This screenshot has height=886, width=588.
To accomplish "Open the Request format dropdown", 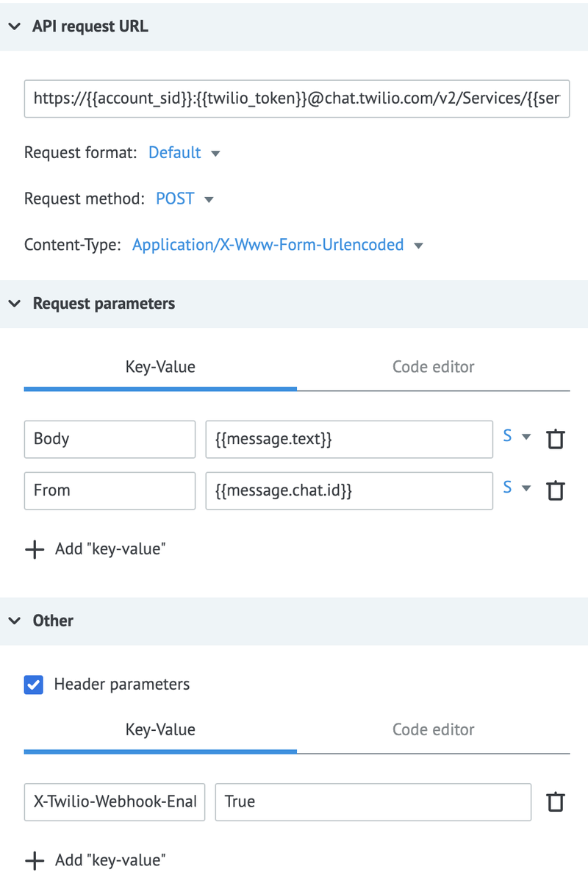I will tap(180, 152).
